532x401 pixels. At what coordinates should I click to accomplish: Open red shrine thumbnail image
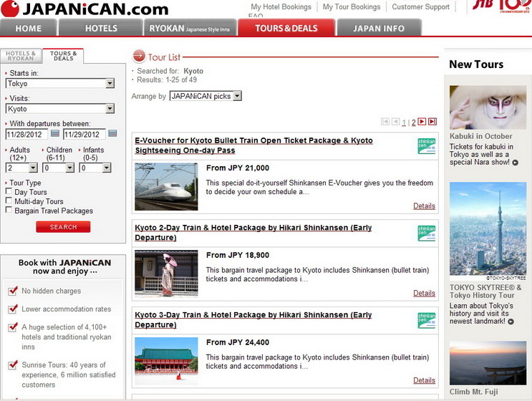pyautogui.click(x=166, y=361)
